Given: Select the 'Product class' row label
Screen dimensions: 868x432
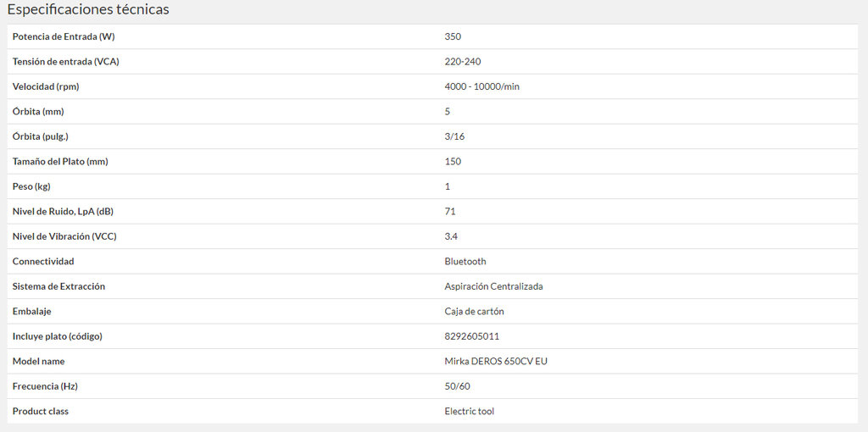Looking at the screenshot, I should [41, 412].
